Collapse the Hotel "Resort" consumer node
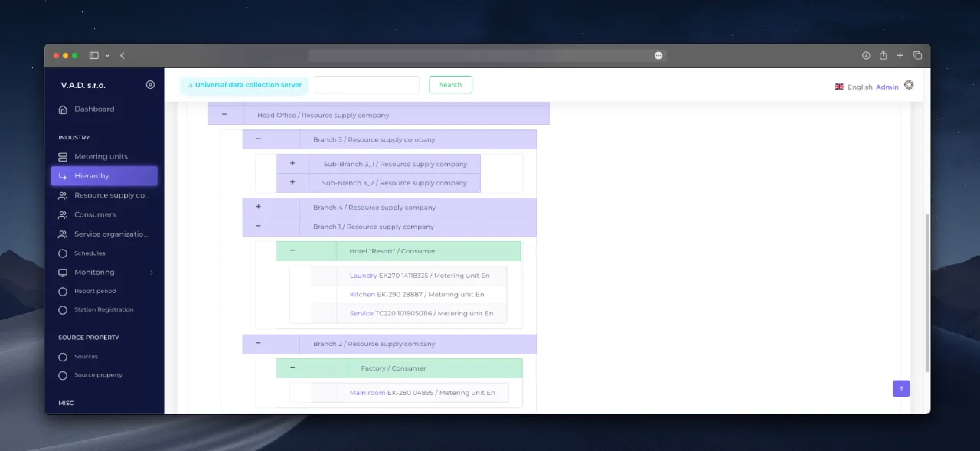Image resolution: width=980 pixels, height=451 pixels. [x=292, y=250]
